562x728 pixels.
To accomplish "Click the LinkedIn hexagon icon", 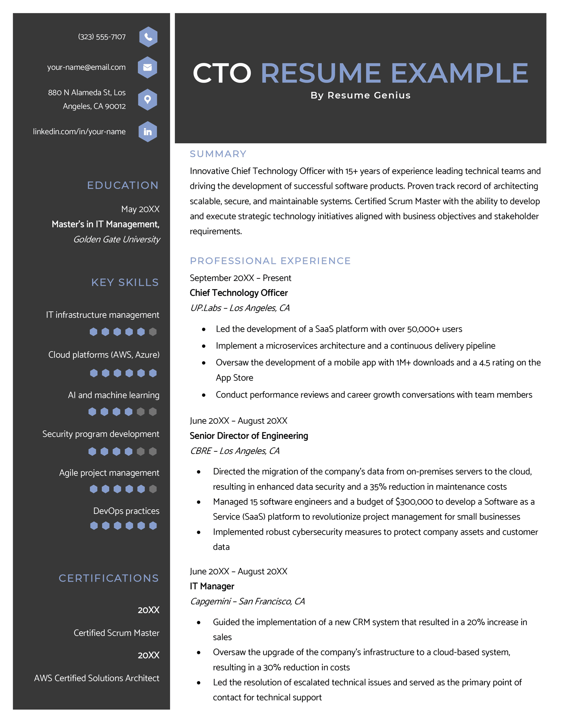I will 148,132.
